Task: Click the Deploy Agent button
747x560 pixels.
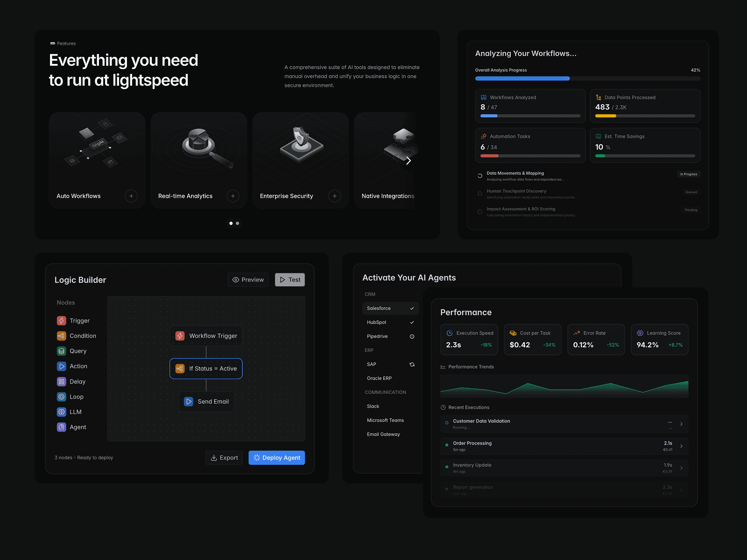Action: [x=277, y=458]
